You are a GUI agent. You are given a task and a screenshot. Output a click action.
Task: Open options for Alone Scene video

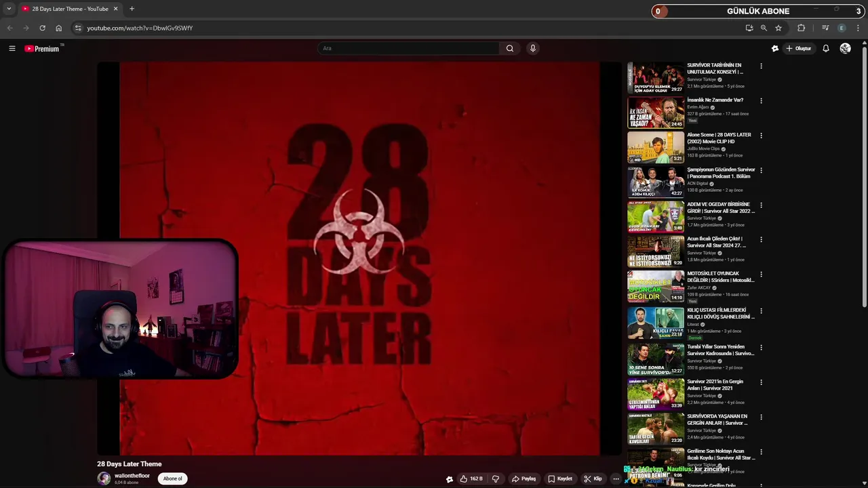click(x=761, y=136)
